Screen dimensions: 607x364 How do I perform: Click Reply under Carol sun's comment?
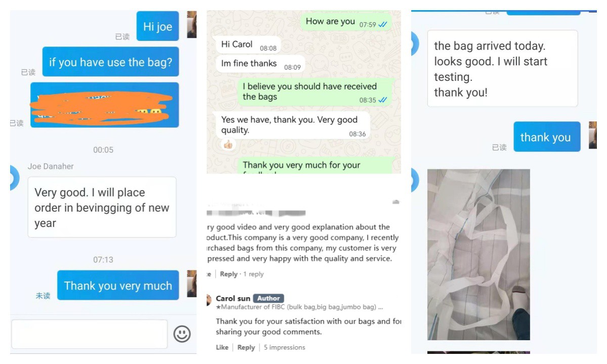[x=246, y=347]
